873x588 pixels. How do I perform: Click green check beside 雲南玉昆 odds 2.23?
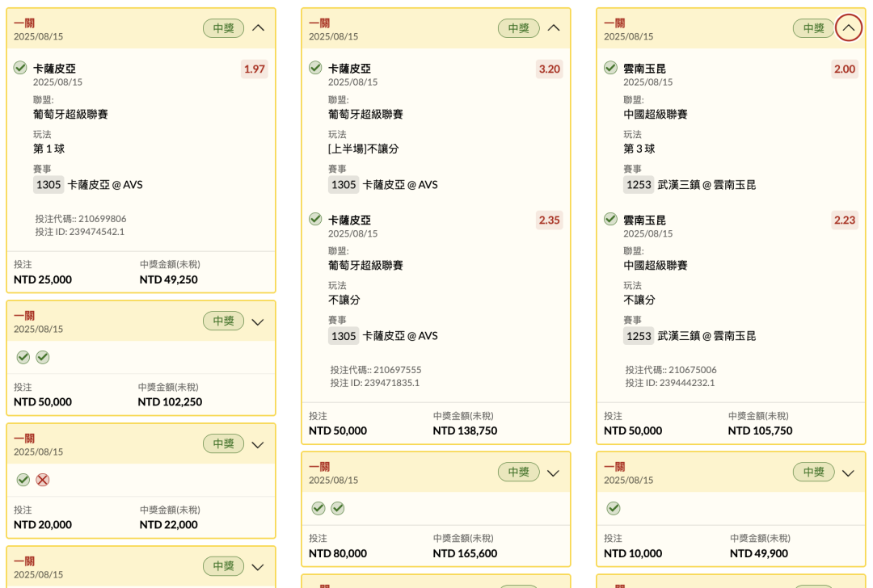click(x=610, y=219)
